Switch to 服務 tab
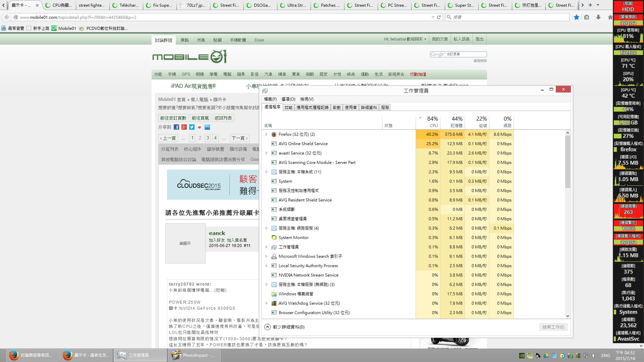The width and height of the screenshot is (644, 362). coord(385,108)
